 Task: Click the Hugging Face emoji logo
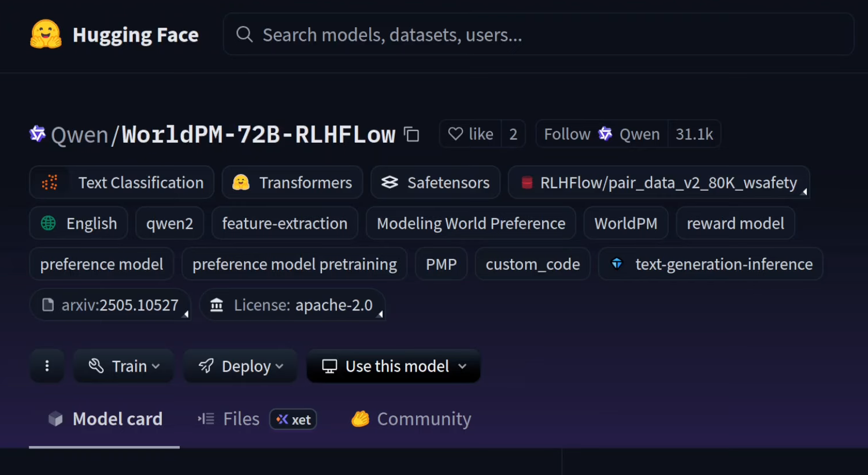pos(46,35)
